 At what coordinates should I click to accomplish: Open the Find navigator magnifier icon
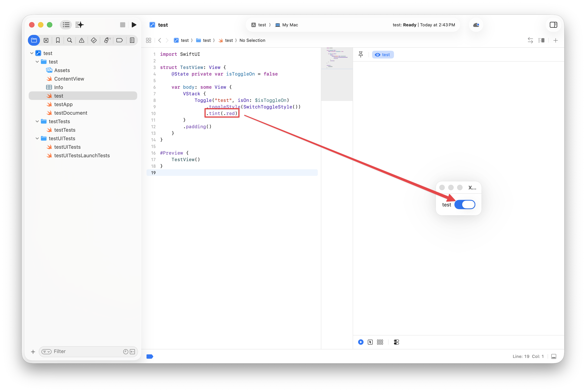tap(70, 40)
